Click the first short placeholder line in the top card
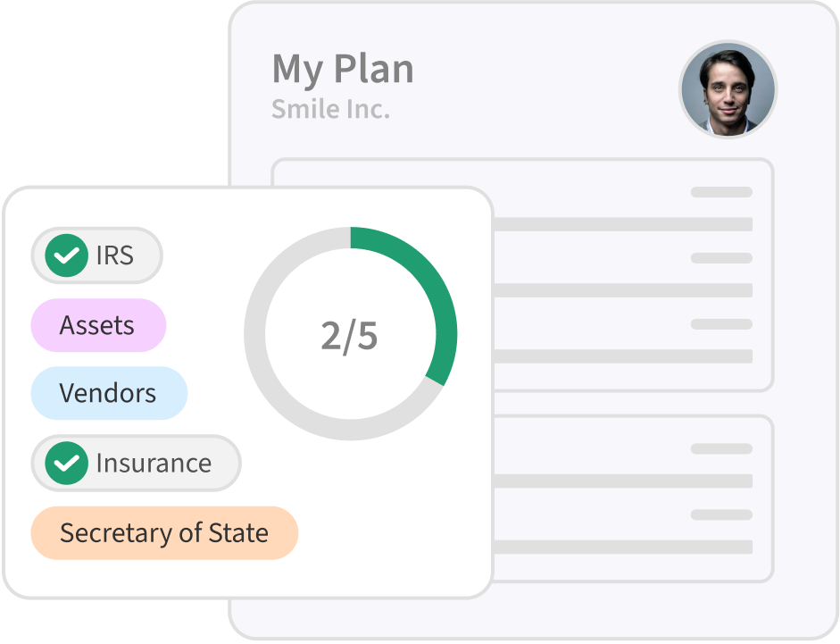Viewport: 840px width, 644px height. 721,192
